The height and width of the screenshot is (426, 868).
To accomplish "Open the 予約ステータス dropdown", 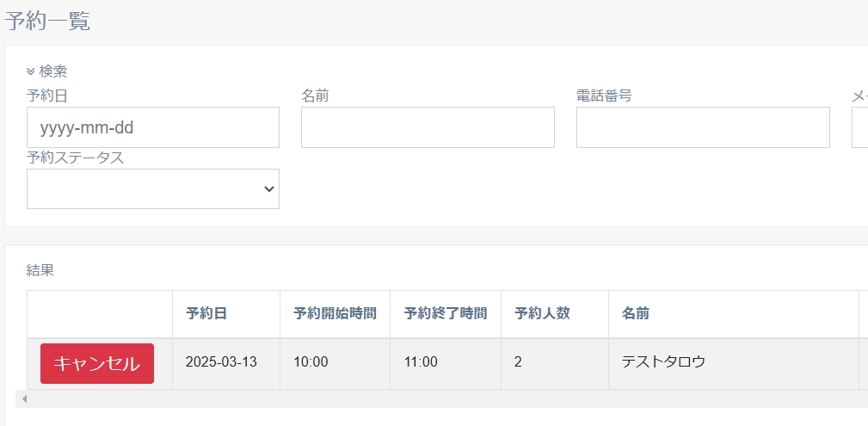I will click(x=153, y=188).
